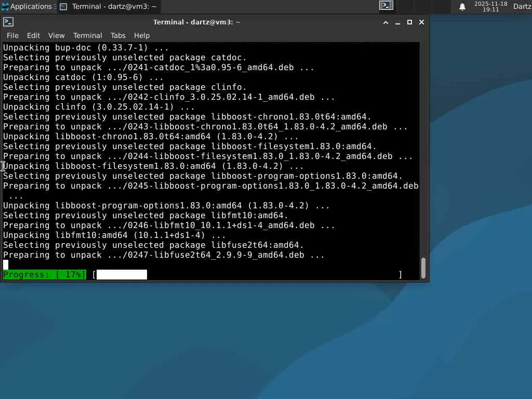The width and height of the screenshot is (532, 399).
Task: Click "Unpacking libboost-program-options1.83.0:amd64" line
Action: (x=166, y=206)
